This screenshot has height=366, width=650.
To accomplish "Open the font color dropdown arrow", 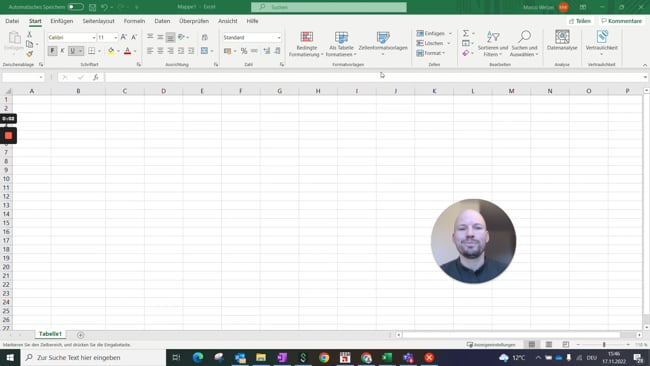I will tap(135, 51).
